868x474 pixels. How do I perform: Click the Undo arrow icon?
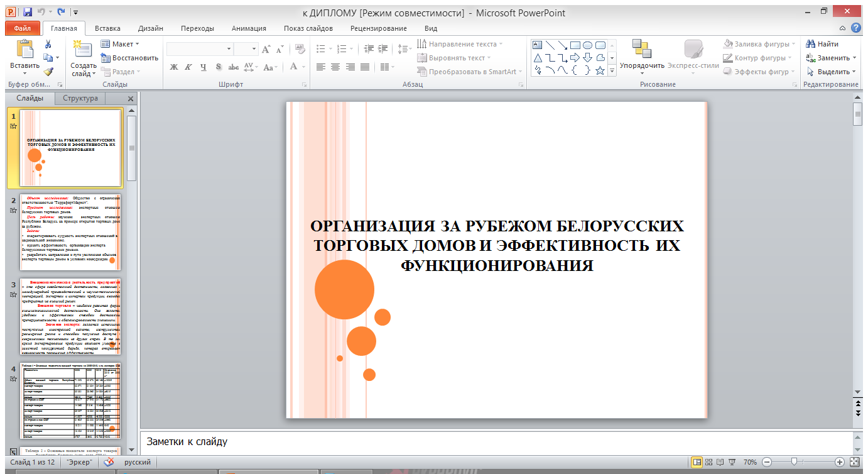pyautogui.click(x=41, y=12)
